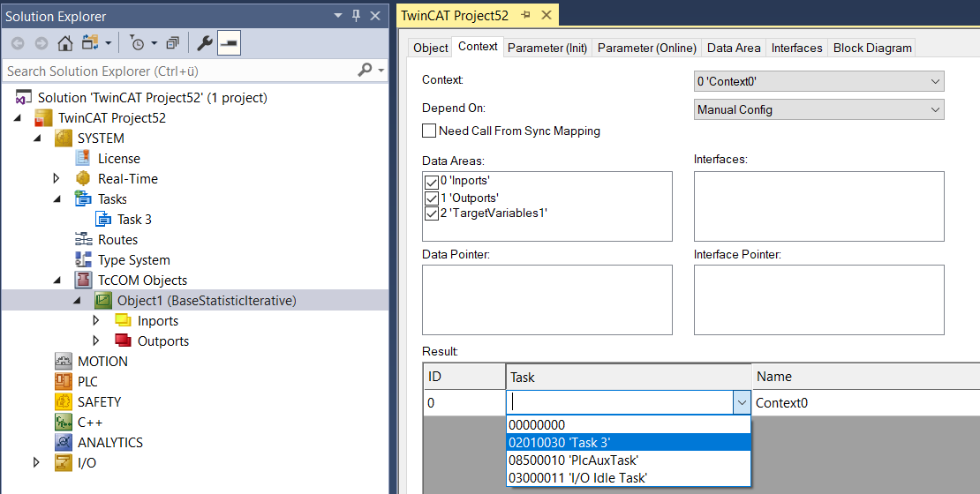Click the Collapse All toolbar icon
Image resolution: width=980 pixels, height=494 pixels.
172,43
